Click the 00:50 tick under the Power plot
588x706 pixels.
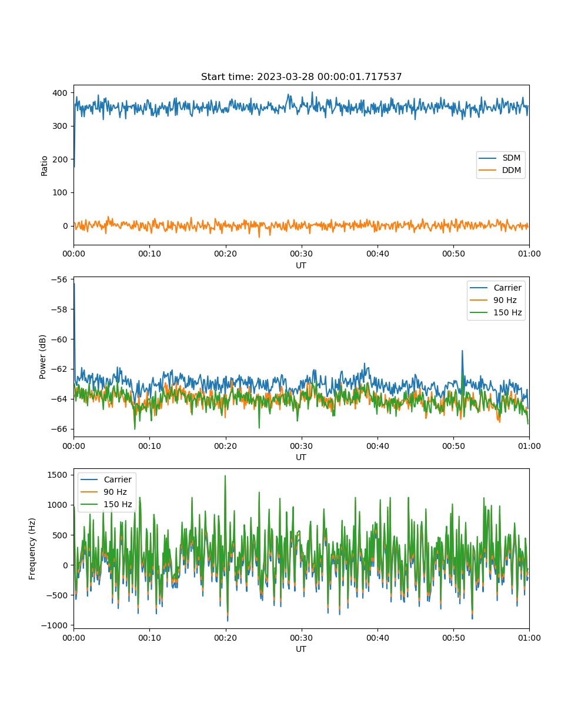click(x=453, y=445)
